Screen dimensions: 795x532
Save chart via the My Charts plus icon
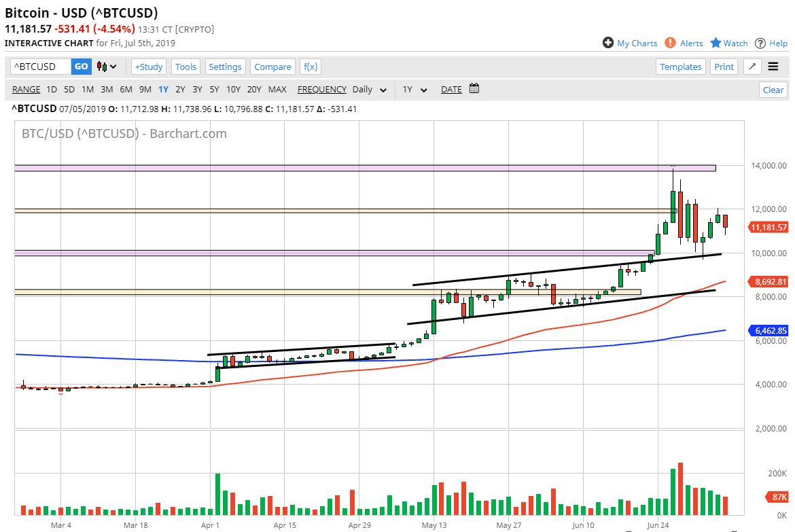click(x=607, y=43)
